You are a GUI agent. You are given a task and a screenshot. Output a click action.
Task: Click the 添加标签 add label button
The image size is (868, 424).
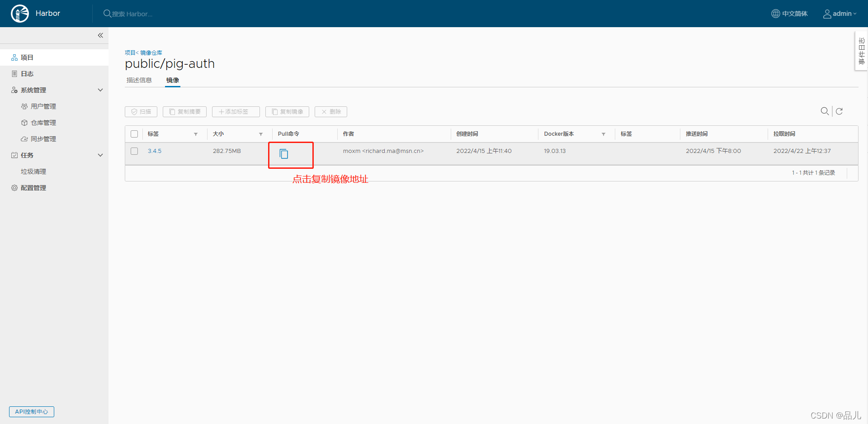236,112
